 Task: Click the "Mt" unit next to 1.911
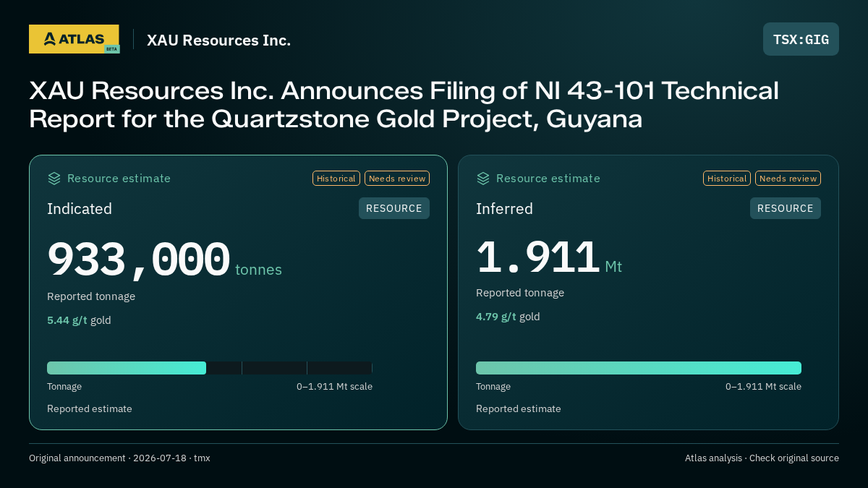[613, 267]
